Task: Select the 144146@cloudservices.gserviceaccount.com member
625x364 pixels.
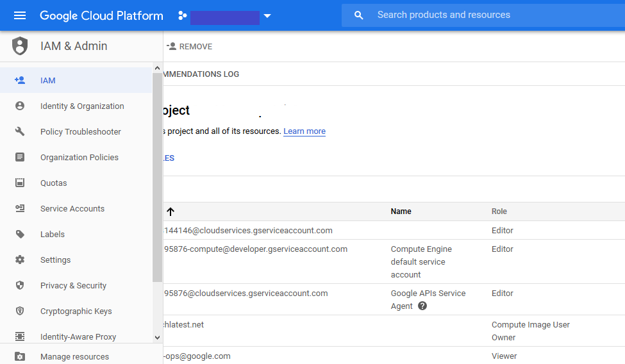Action: pyautogui.click(x=248, y=231)
